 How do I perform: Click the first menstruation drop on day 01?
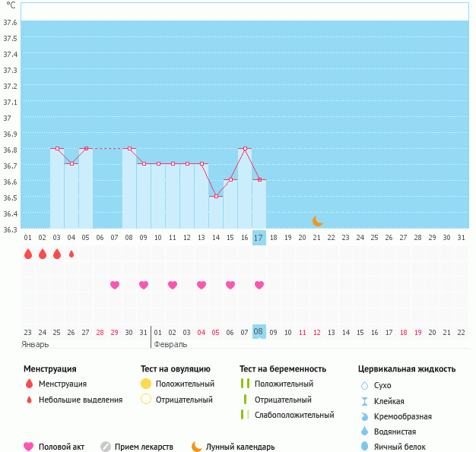28,254
